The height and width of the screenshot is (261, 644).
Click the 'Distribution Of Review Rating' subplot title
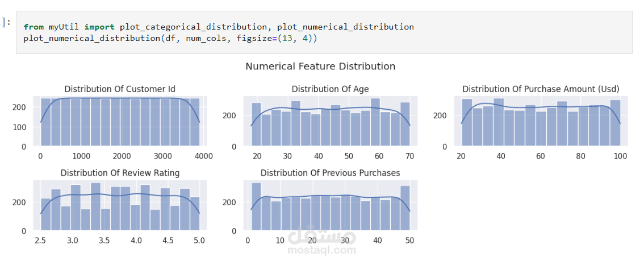(x=120, y=173)
